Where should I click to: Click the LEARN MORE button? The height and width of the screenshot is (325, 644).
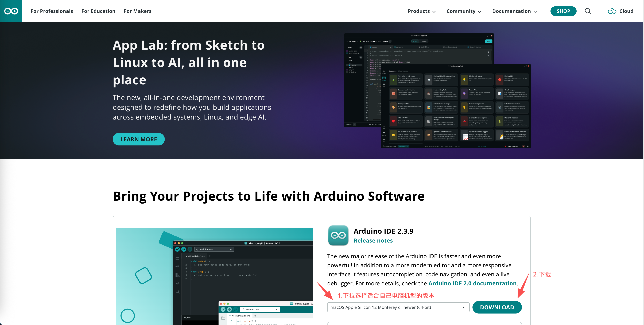[x=138, y=139]
